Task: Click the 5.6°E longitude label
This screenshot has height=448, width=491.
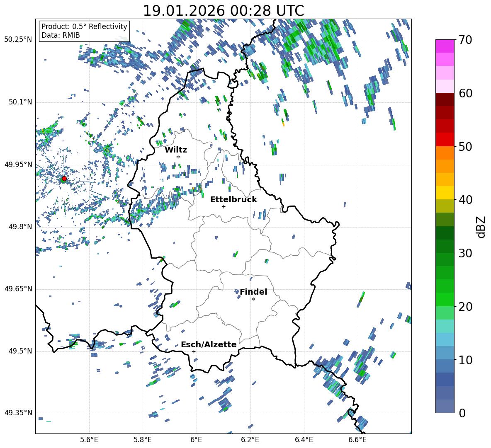Action: pyautogui.click(x=89, y=440)
